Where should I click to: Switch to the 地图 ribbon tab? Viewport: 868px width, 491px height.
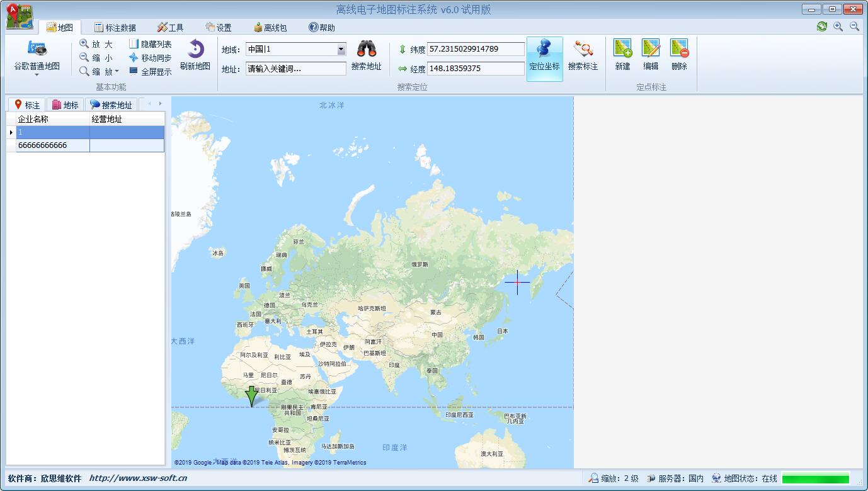[x=60, y=28]
